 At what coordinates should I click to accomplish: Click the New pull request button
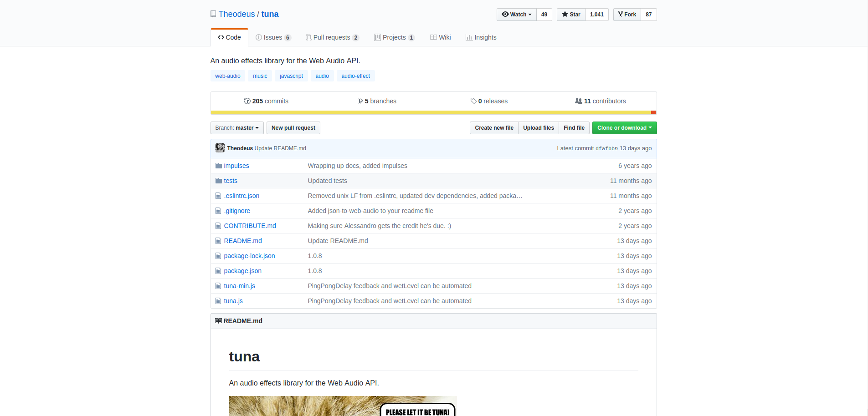293,128
